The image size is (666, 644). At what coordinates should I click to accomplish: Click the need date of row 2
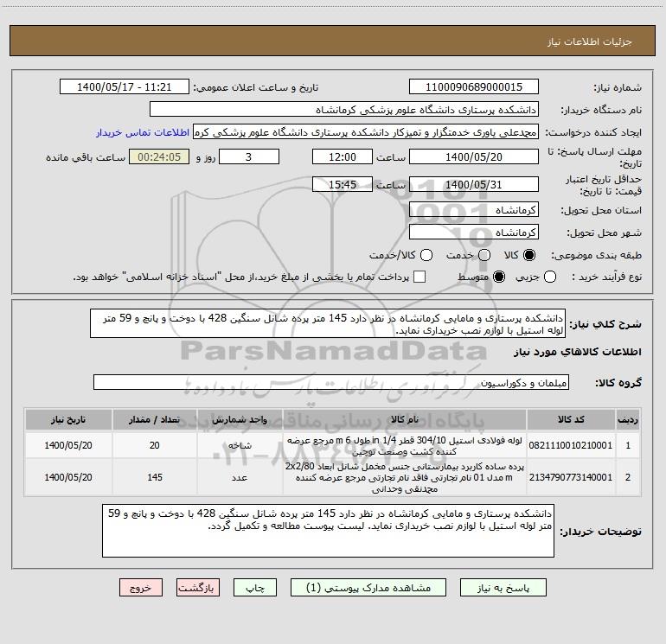[x=68, y=477]
